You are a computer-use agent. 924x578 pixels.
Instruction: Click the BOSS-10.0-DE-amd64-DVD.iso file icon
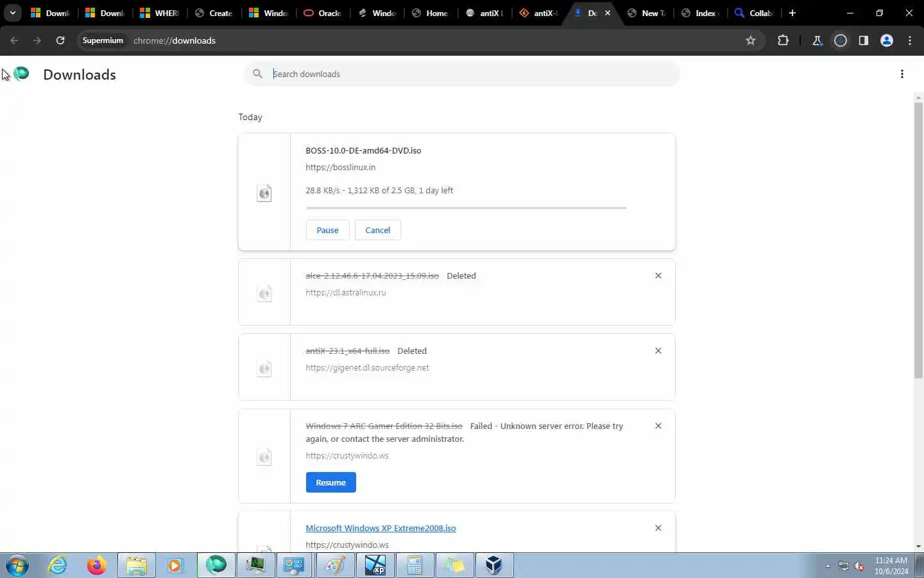click(x=264, y=193)
